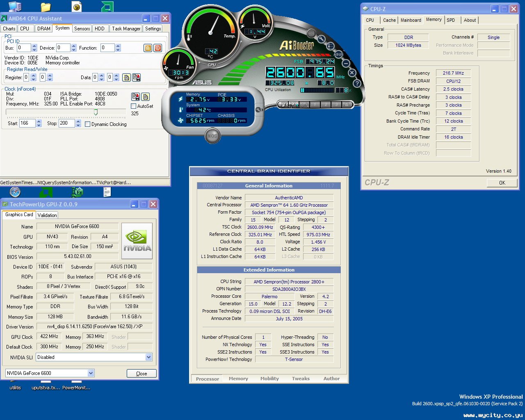Click the round NOS button below the sensor panel
525x420 pixels.
pos(212,136)
